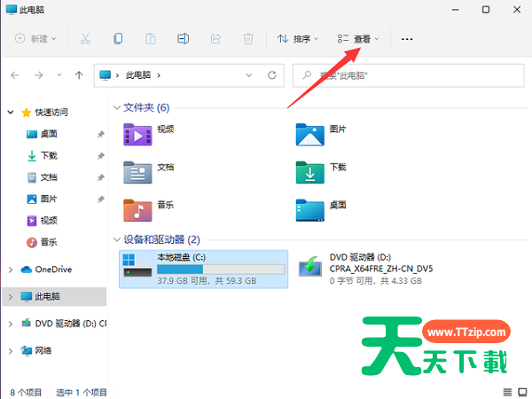Click the 设备和驱动器 (2) header text
This screenshot has width=532, height=399.
tap(161, 239)
